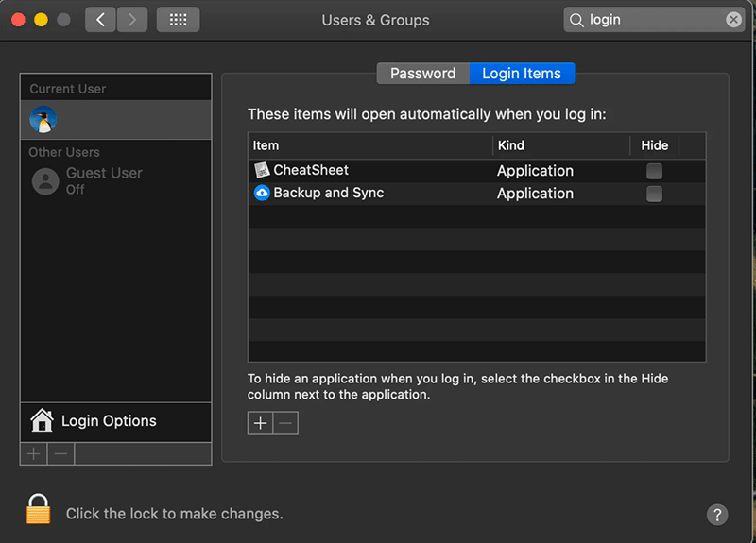
Task: Enable Hide checkbox for Backup and Sync
Action: pyautogui.click(x=654, y=194)
